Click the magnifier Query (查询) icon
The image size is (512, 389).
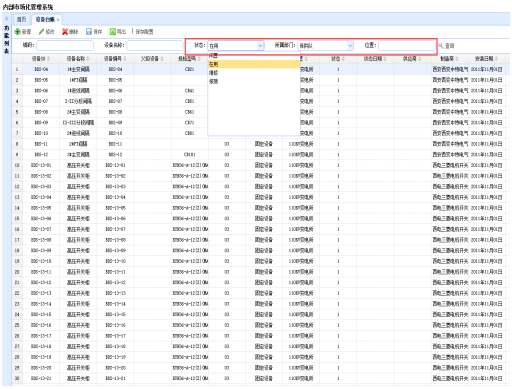tap(441, 46)
